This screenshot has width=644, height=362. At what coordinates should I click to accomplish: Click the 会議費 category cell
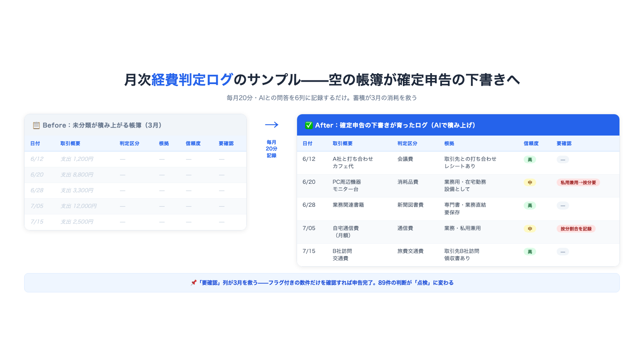pos(405,159)
